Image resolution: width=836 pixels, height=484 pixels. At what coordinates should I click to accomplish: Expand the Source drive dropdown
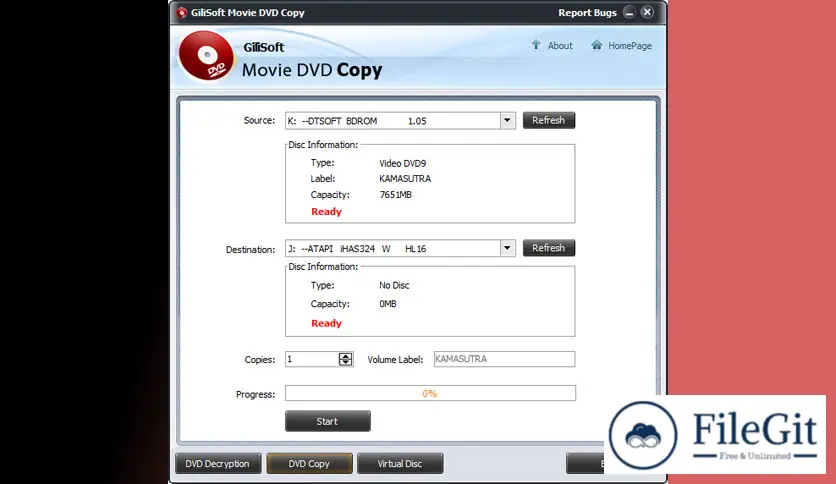508,120
